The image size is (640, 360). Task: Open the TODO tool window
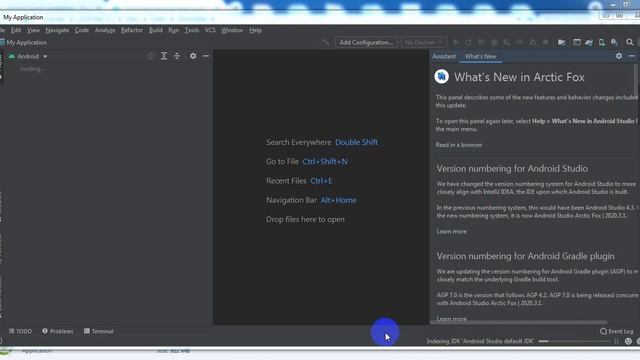click(20, 331)
